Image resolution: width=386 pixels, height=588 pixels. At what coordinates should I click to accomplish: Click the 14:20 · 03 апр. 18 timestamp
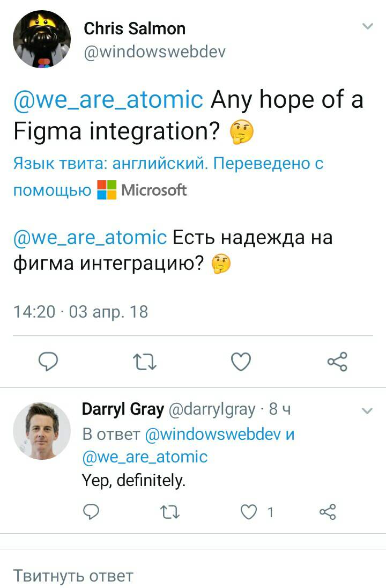coord(80,312)
